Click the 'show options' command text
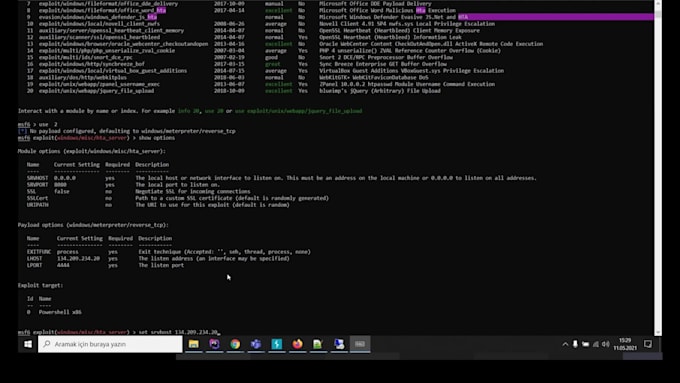The width and height of the screenshot is (680, 383). point(157,138)
